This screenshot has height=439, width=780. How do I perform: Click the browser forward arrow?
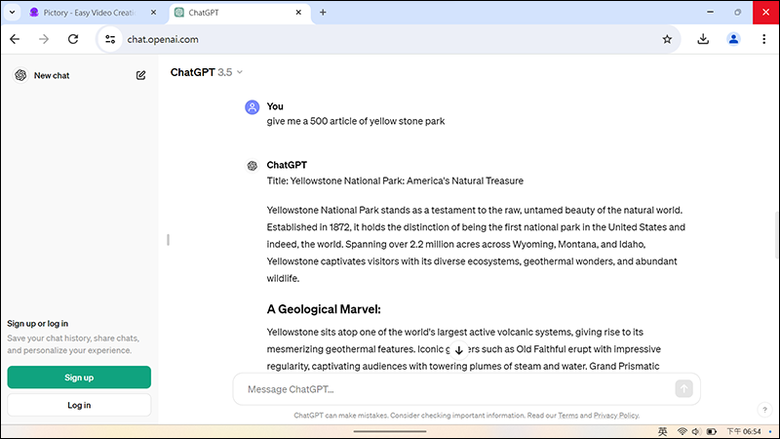pyautogui.click(x=44, y=39)
